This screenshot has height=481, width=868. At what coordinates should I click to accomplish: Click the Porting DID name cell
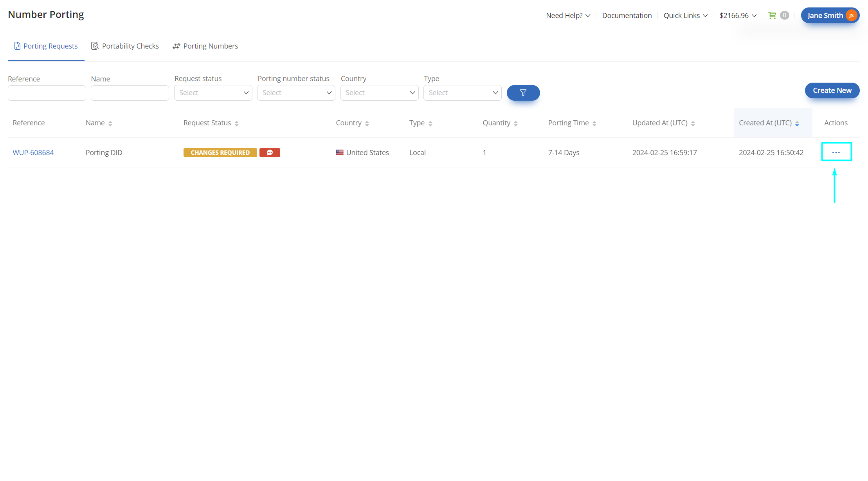point(104,152)
